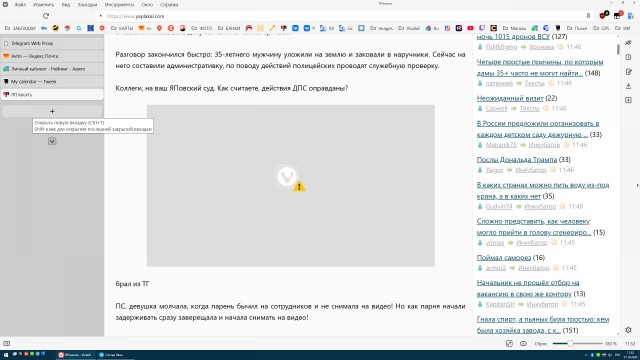Open the Вид menu

coord(66,5)
